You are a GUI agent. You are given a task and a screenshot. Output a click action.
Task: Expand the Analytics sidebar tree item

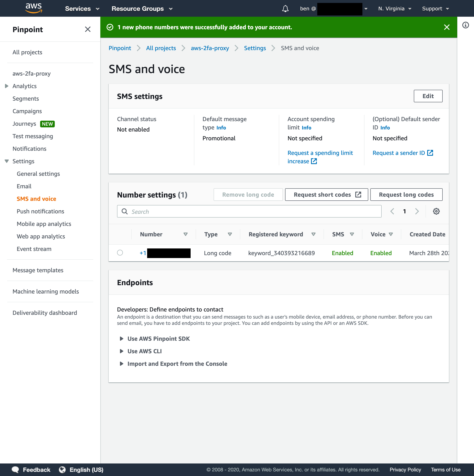click(7, 86)
